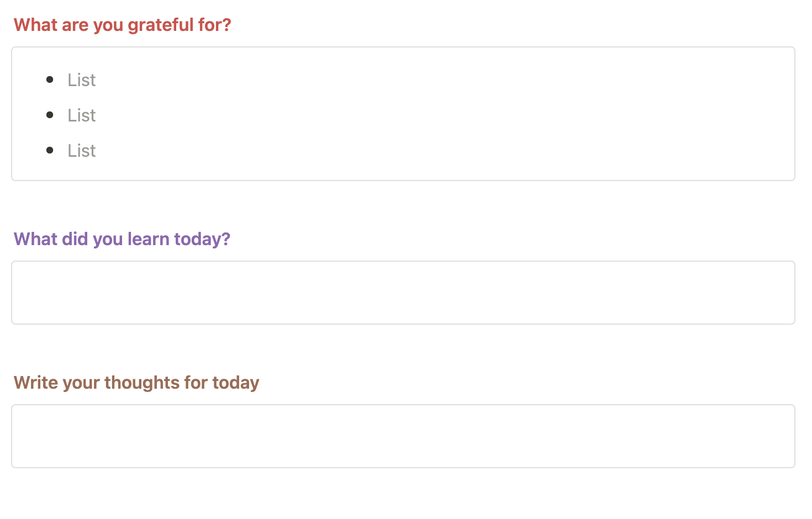Click the word 'What' in the red heading
The image size is (812, 519).
click(34, 25)
